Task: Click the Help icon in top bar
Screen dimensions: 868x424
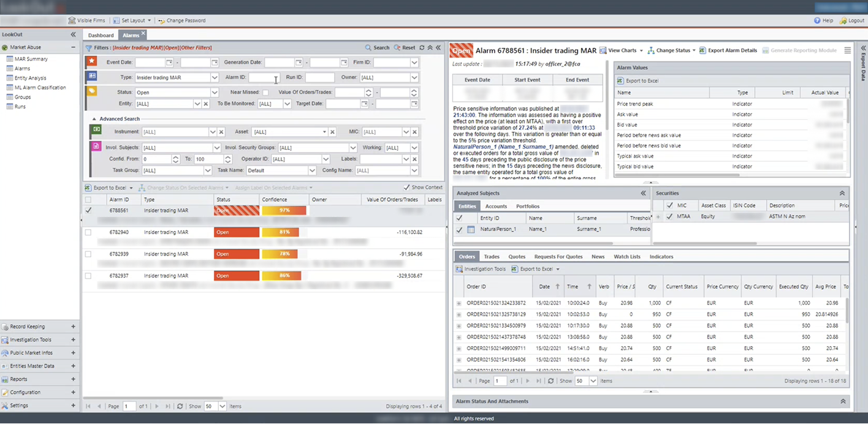Action: (817, 20)
